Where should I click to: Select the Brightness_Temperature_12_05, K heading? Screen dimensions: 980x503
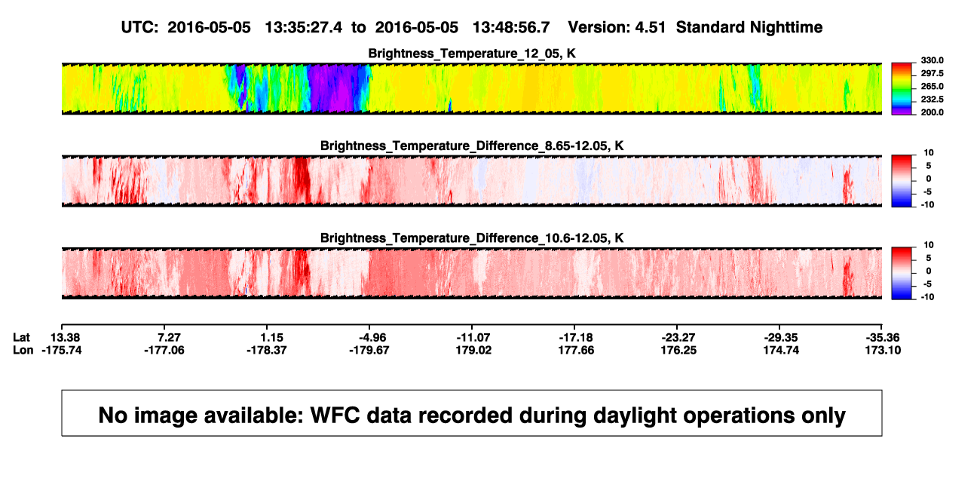[x=472, y=54]
